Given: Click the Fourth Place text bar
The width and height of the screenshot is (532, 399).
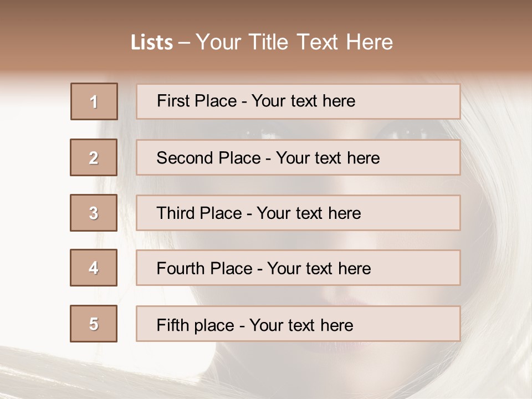Looking at the screenshot, I should click(x=298, y=268).
